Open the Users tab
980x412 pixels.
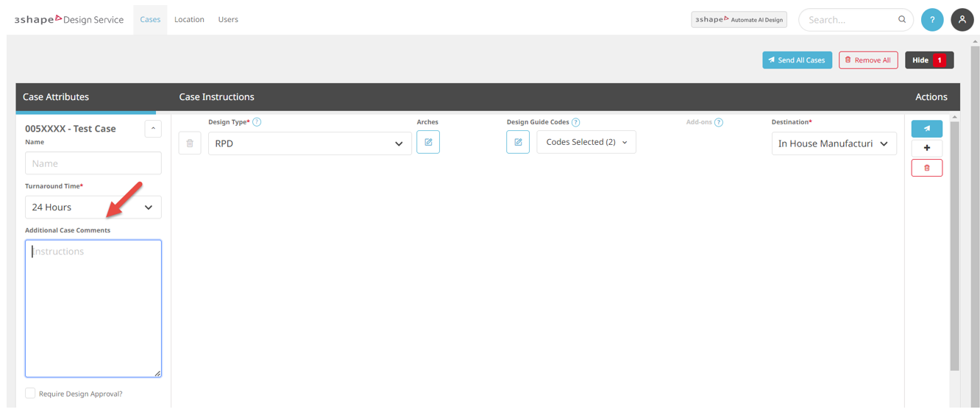[228, 20]
